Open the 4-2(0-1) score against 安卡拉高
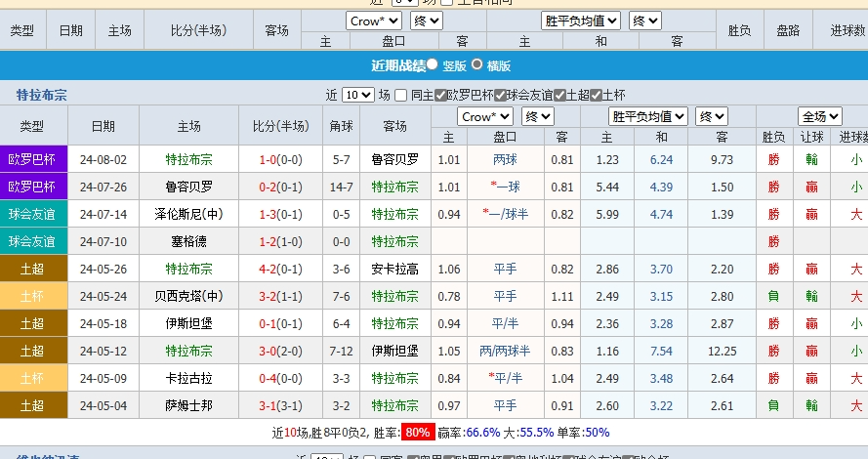Viewport: 868px width, 459px height. (280, 269)
